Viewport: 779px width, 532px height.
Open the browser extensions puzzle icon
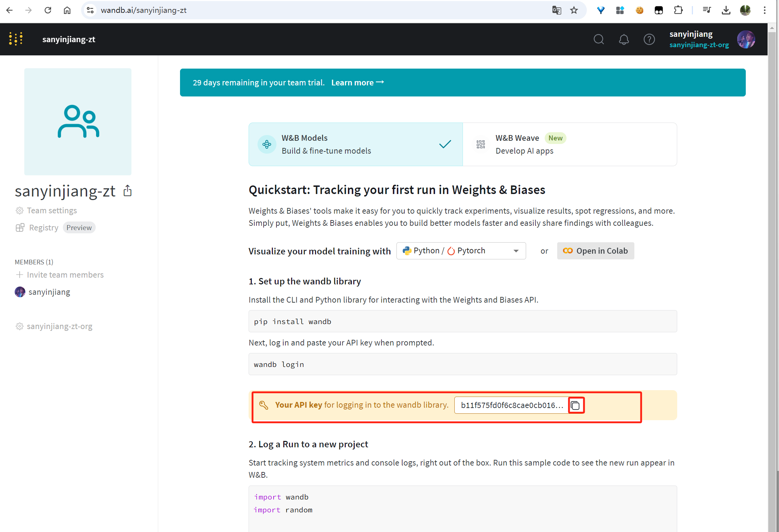click(x=678, y=10)
